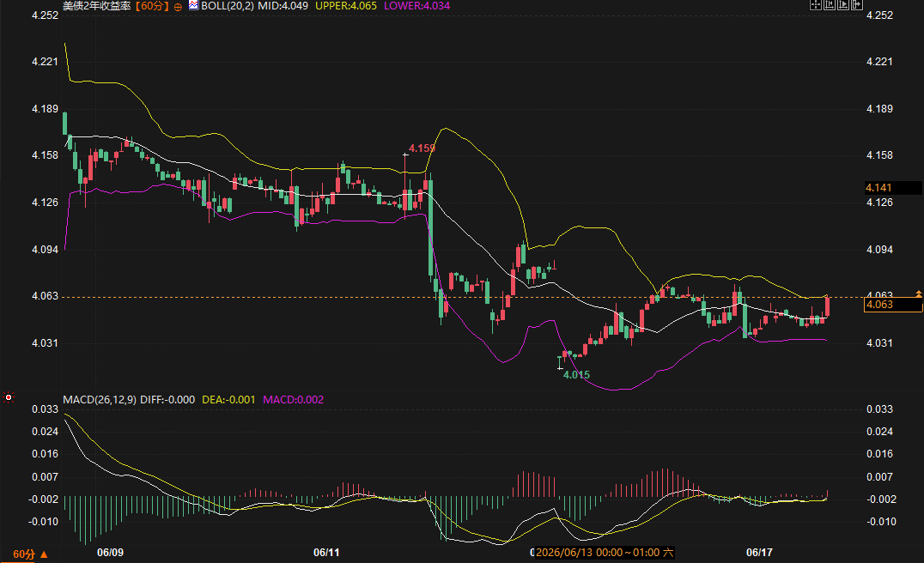This screenshot has width=924, height=563.
Task: Click the -0.002 label on left MACD axis
Action: pyautogui.click(x=43, y=499)
